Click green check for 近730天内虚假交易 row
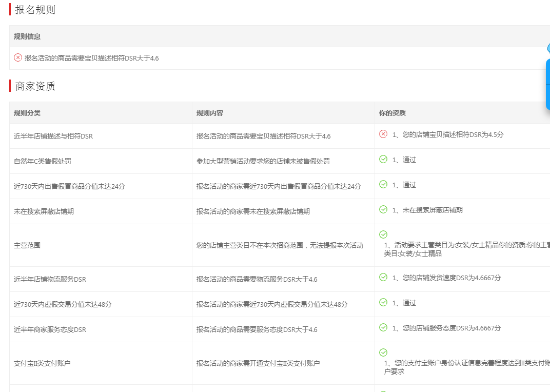 383,302
